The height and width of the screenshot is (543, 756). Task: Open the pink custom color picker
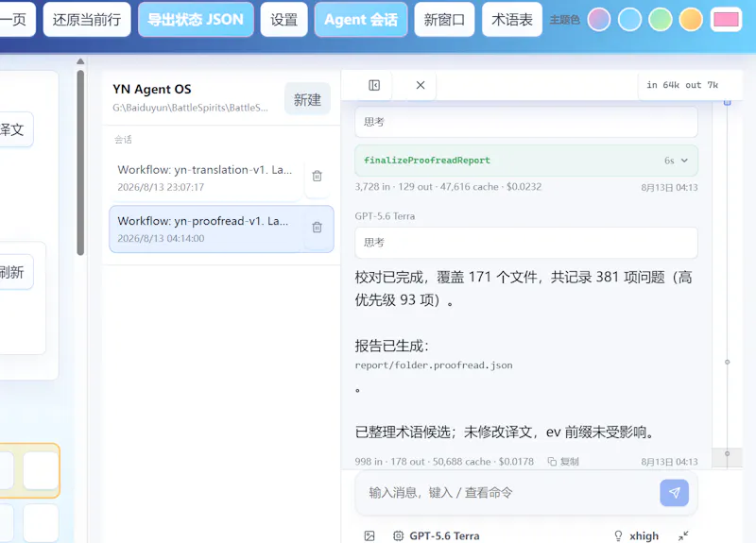tap(726, 20)
